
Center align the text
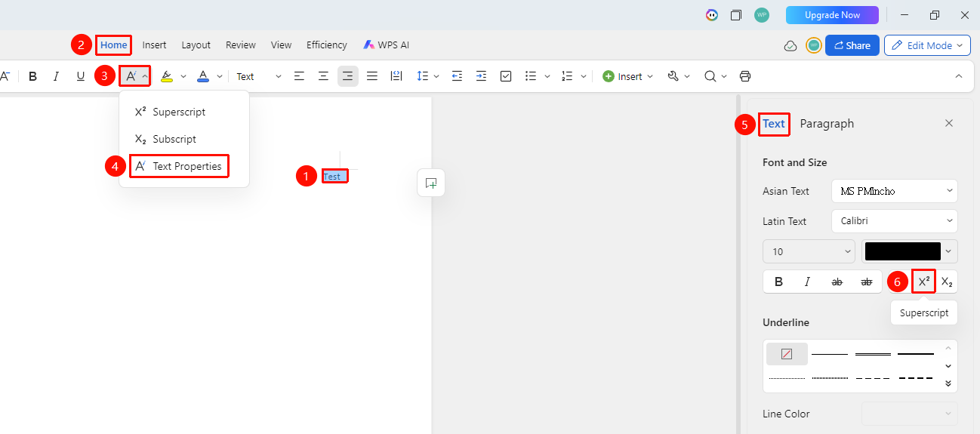point(324,76)
